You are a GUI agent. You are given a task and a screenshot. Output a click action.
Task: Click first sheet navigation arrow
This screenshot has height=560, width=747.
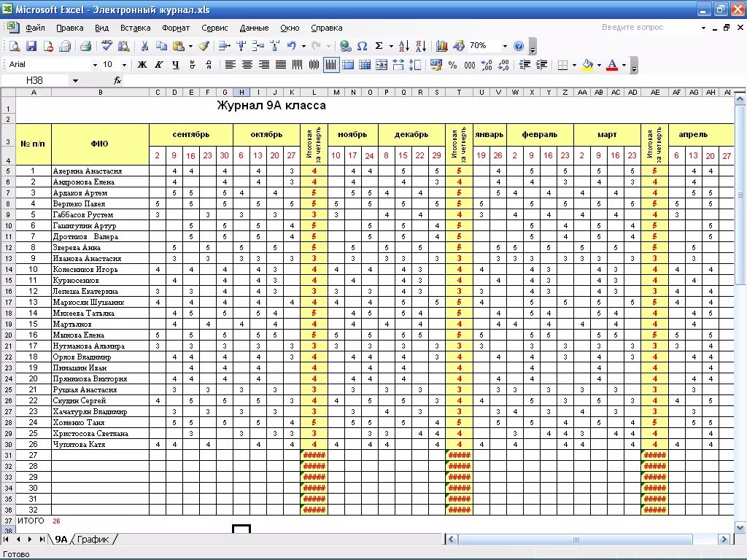pos(6,539)
